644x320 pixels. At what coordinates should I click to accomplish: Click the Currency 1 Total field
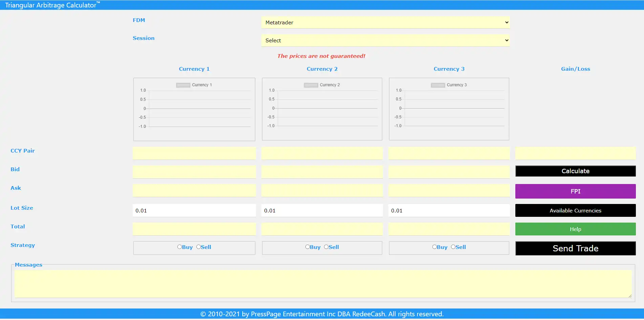(x=194, y=229)
